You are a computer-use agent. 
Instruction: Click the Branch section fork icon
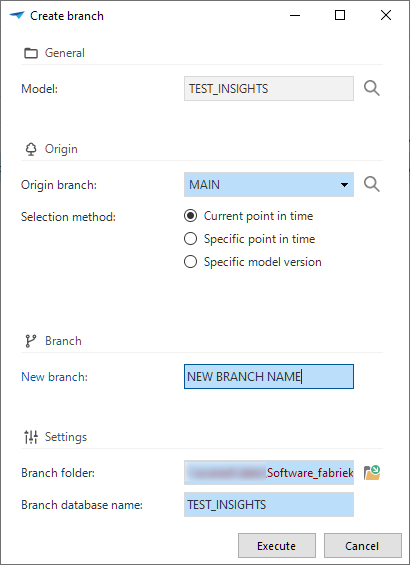[x=31, y=341]
